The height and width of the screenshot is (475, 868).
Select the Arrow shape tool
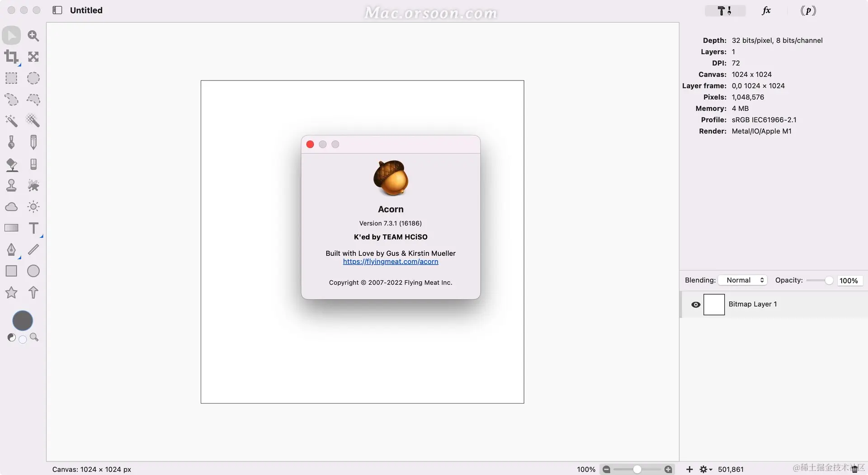click(33, 292)
